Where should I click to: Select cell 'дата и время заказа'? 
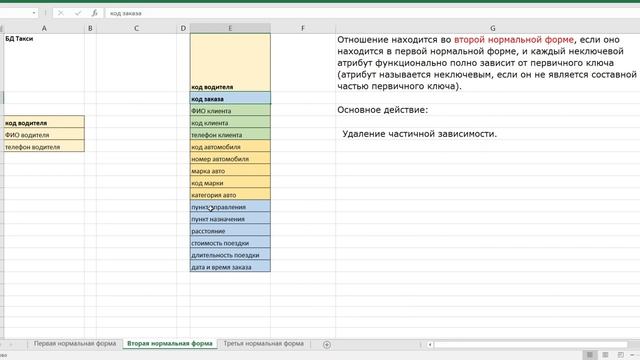pos(230,267)
